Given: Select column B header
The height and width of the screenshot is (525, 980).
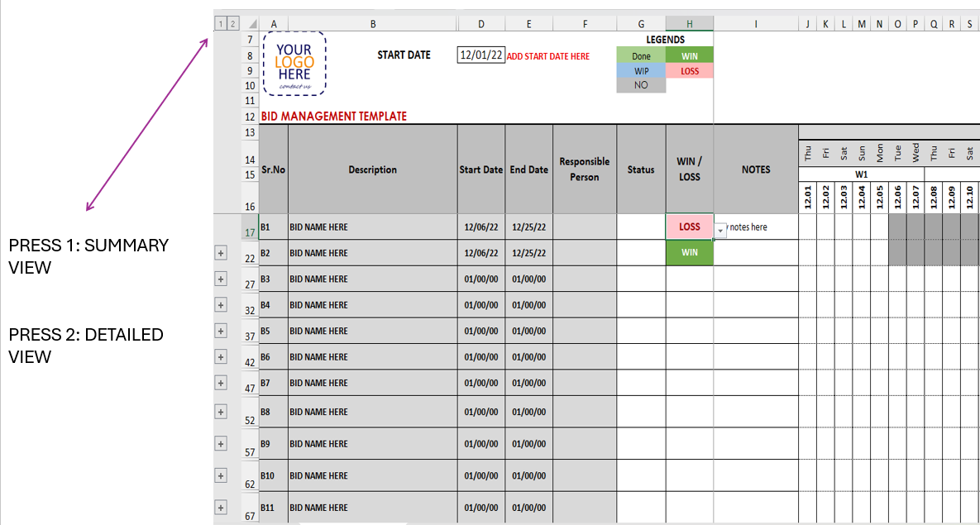Looking at the screenshot, I should (x=372, y=23).
